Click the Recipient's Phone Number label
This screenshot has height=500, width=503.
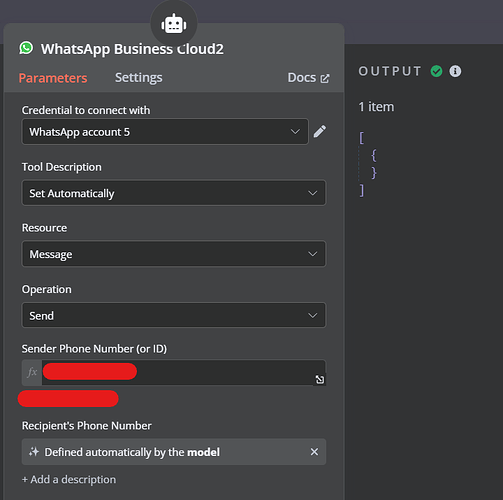tap(87, 426)
